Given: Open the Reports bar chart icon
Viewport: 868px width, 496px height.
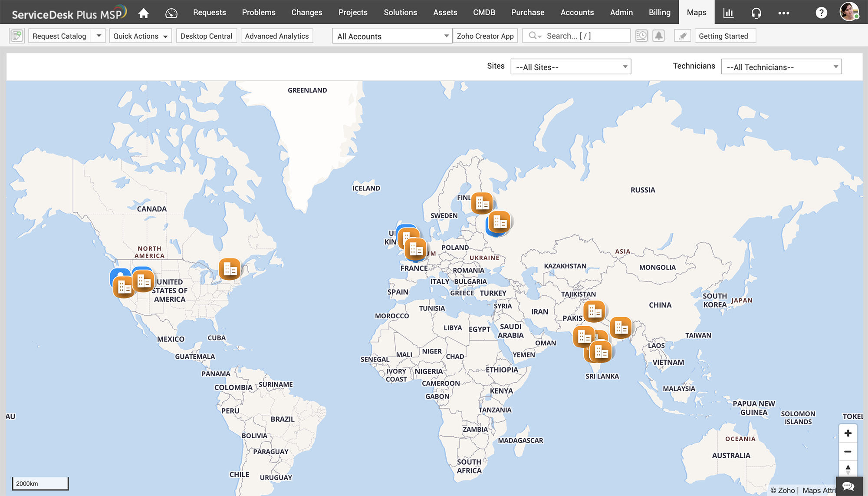Looking at the screenshot, I should click(x=728, y=13).
